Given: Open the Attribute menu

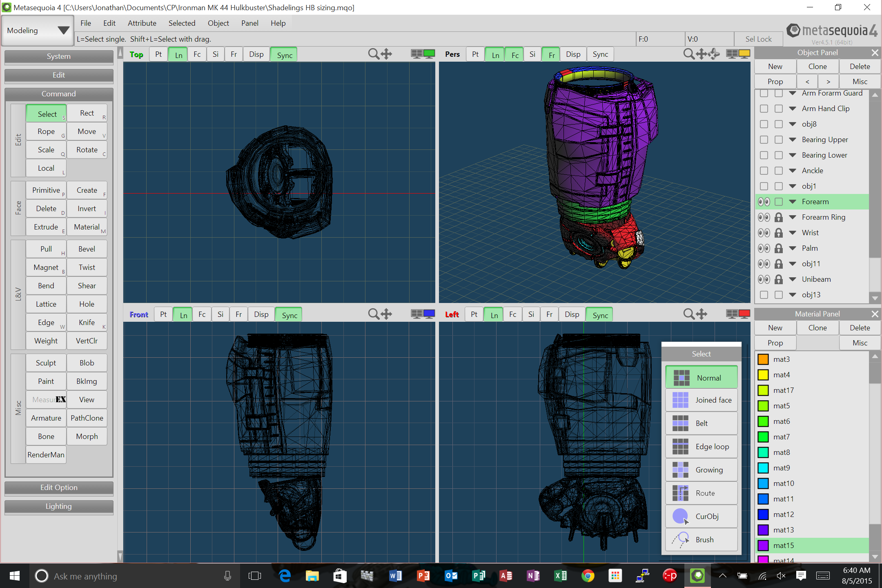Looking at the screenshot, I should [x=142, y=23].
